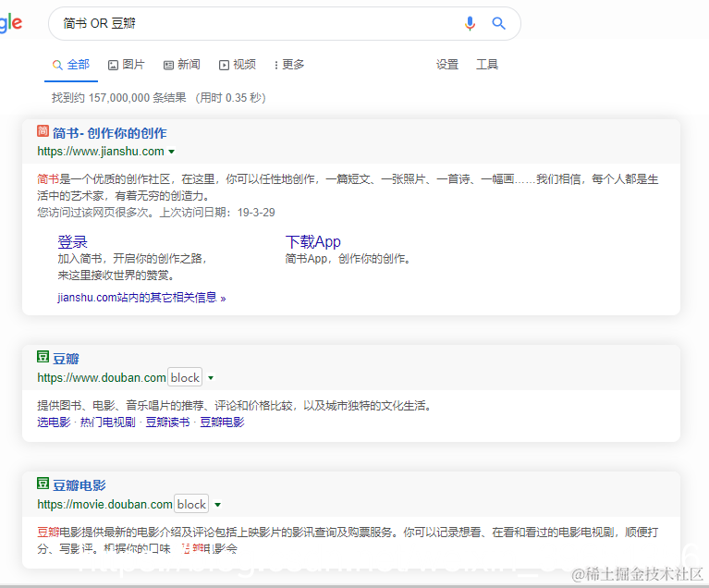Expand the dropdown arrow after www.jianshu.com
The height and width of the screenshot is (588, 709).
click(x=171, y=152)
